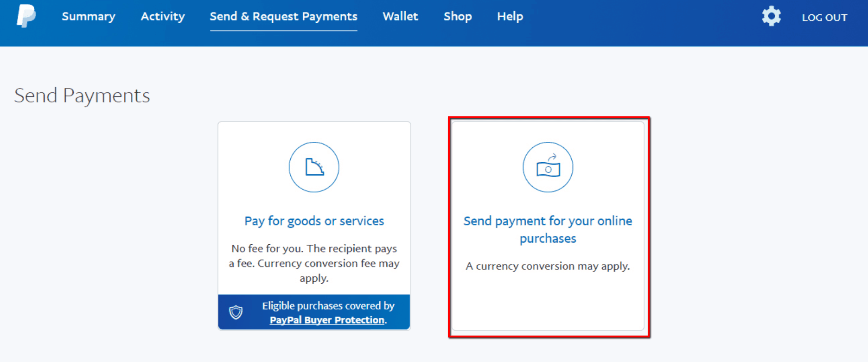This screenshot has width=868, height=362.
Task: Open the PayPal Buyer Protection link
Action: tap(327, 320)
